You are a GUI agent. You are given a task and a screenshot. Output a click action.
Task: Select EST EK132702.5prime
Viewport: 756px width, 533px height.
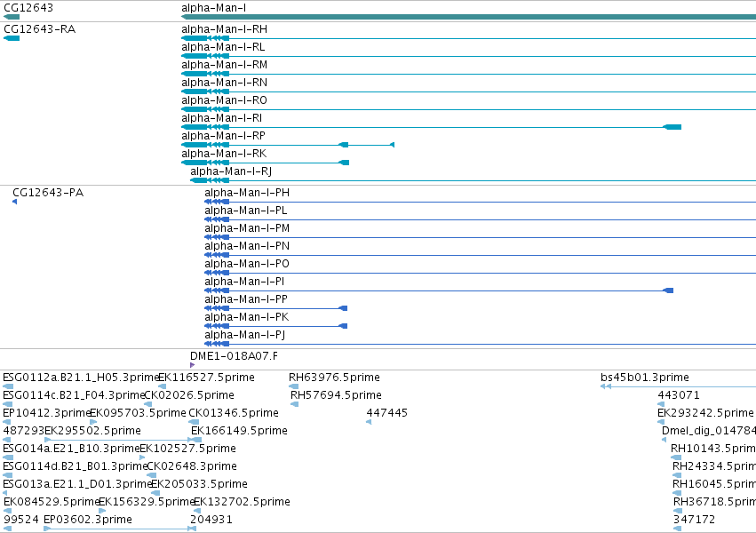[242, 502]
